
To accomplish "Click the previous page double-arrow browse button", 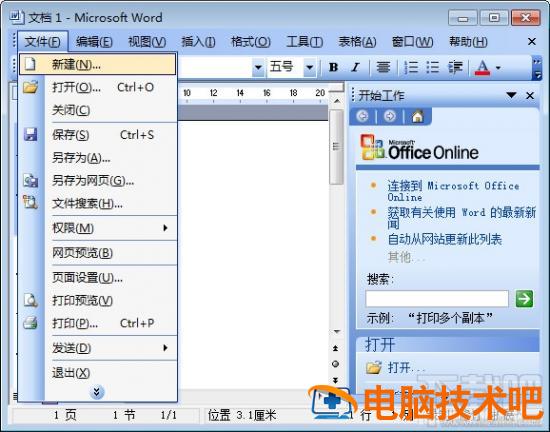I will [335, 348].
